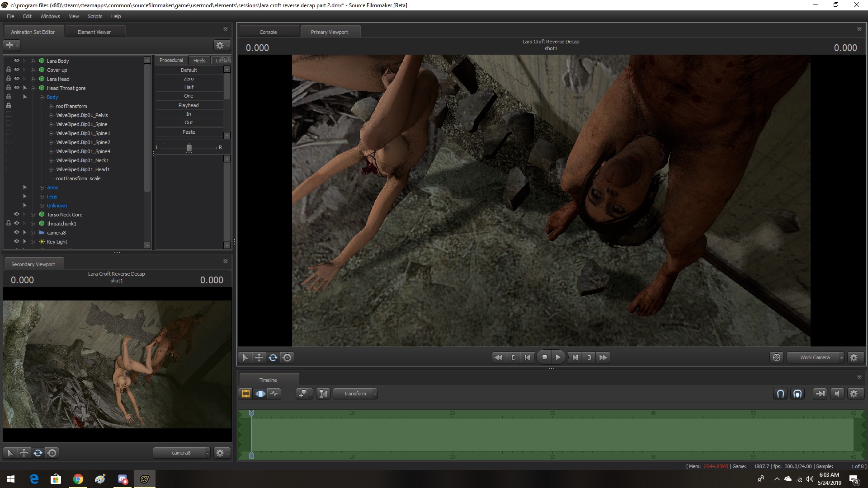The height and width of the screenshot is (488, 868).
Task: Enable snapping magnet icon in timeline
Action: point(780,394)
